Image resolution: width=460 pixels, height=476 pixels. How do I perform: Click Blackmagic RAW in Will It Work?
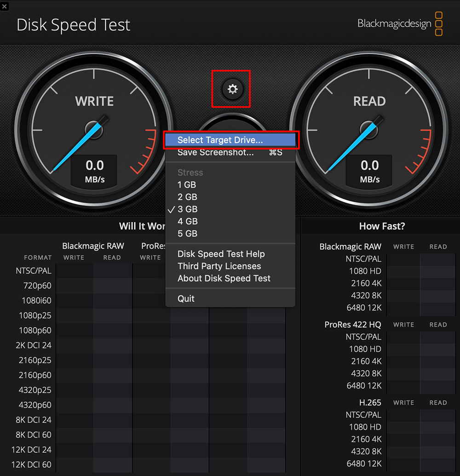point(93,246)
